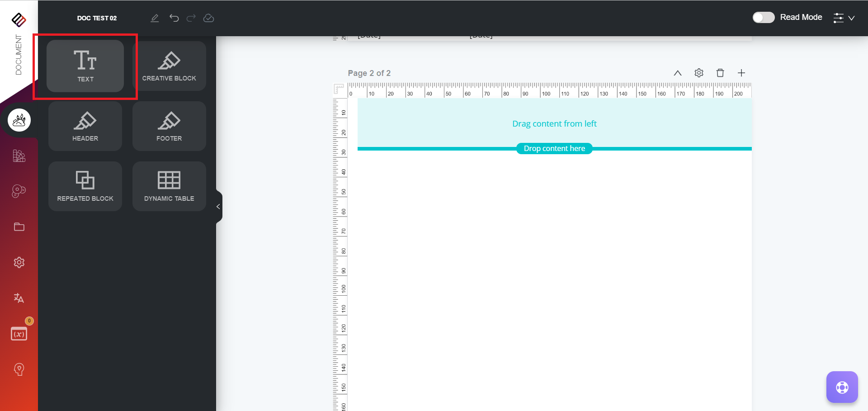Click the cloud save status icon
The width and height of the screenshot is (868, 411).
(x=208, y=18)
